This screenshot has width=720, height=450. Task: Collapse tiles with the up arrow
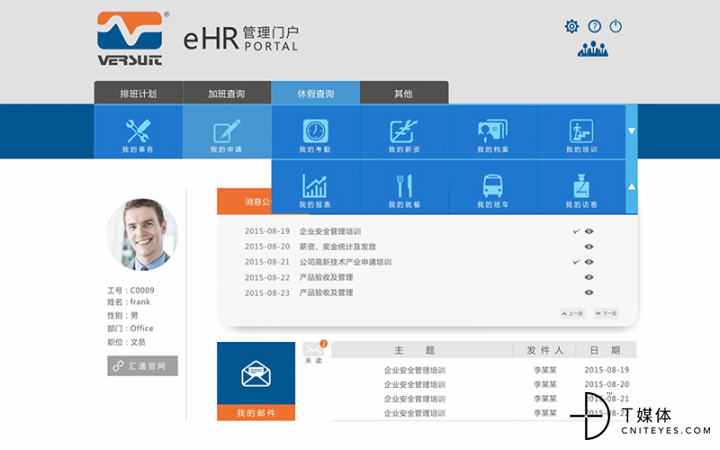pos(631,186)
